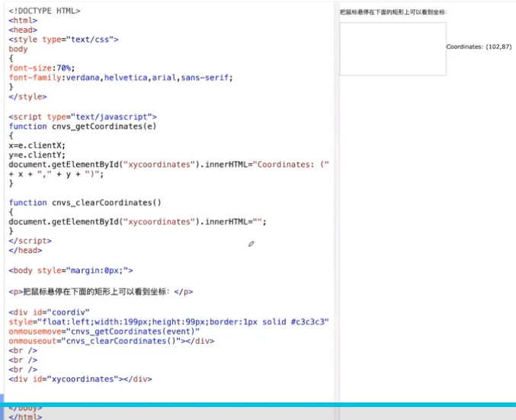This screenshot has height=420, width=516.
Task: Click the '<!DOCTYPE HTML>' line in code
Action: [44, 11]
